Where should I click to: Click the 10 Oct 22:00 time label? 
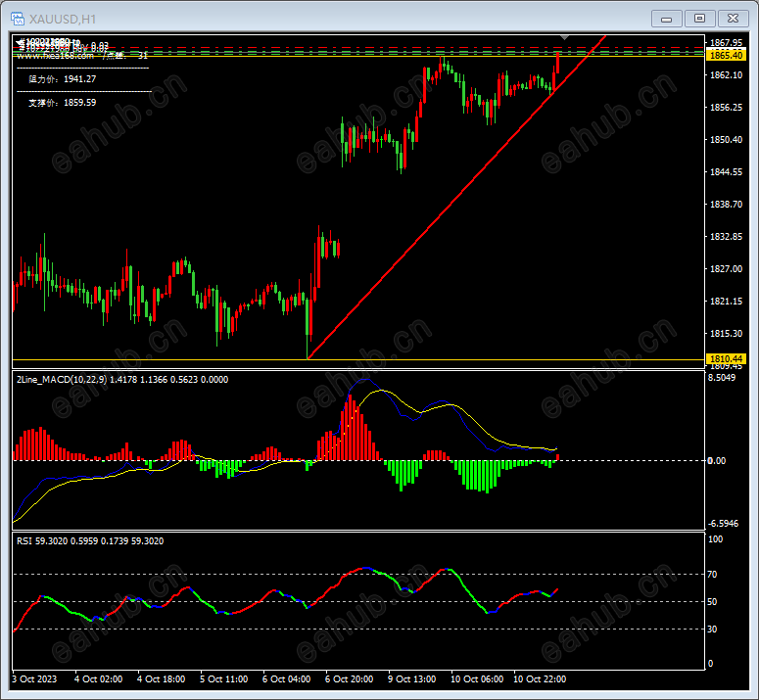pos(540,679)
